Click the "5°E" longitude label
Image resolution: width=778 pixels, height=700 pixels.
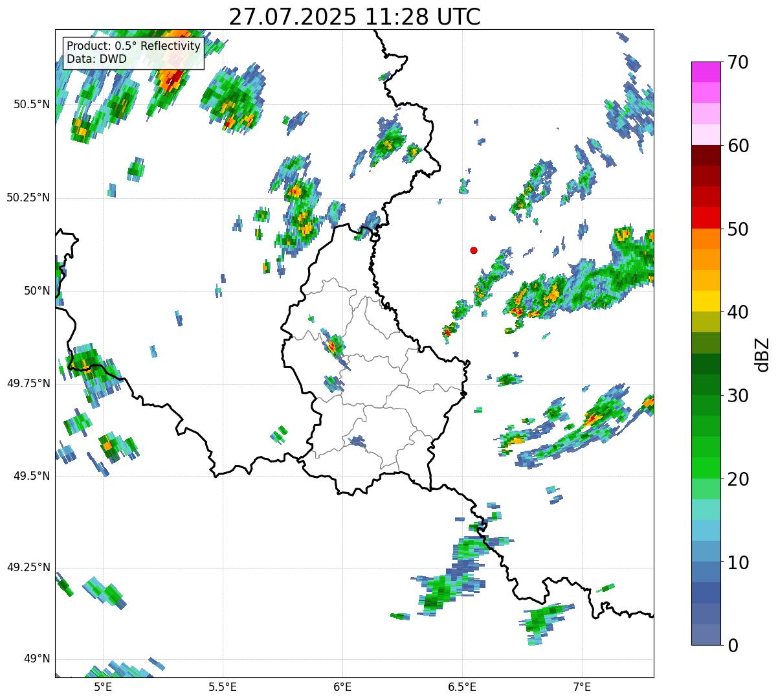103,687
